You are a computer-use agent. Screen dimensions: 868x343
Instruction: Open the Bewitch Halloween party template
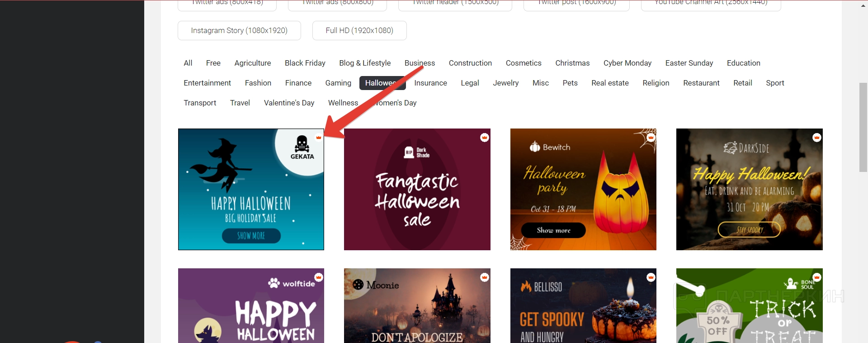click(583, 189)
